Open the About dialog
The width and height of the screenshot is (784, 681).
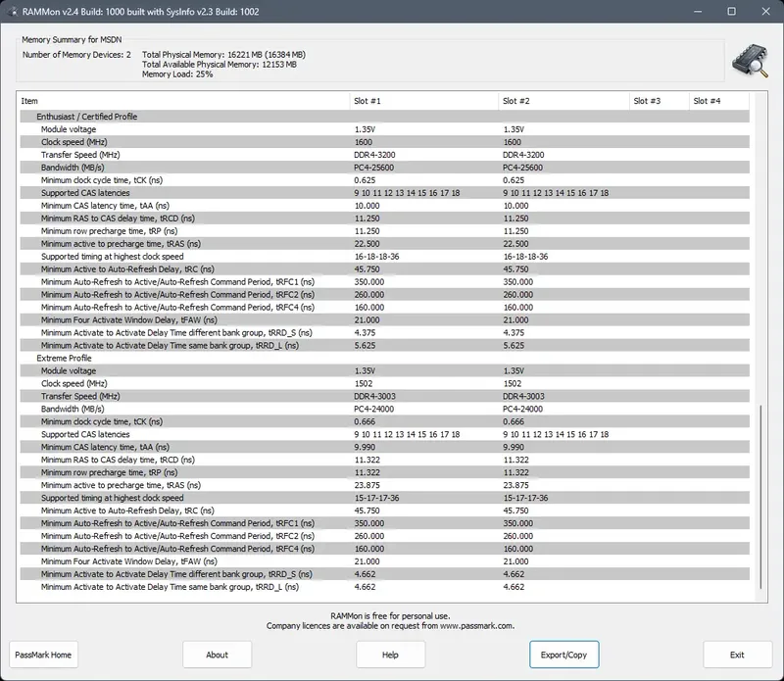[x=217, y=655]
